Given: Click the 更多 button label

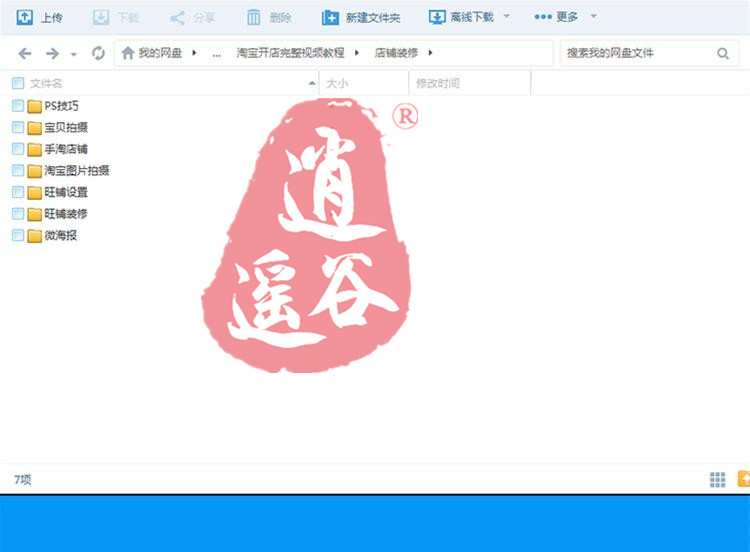Looking at the screenshot, I should [x=567, y=17].
